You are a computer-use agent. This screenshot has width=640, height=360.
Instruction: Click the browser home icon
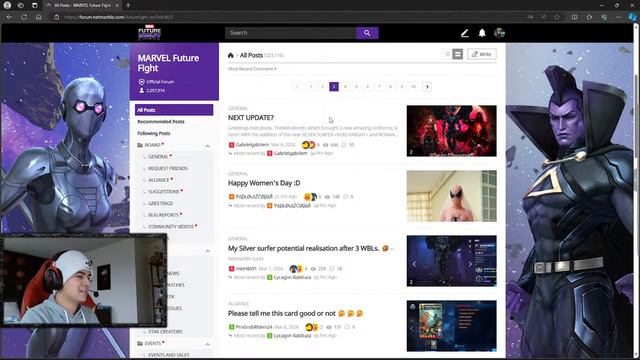click(38, 17)
